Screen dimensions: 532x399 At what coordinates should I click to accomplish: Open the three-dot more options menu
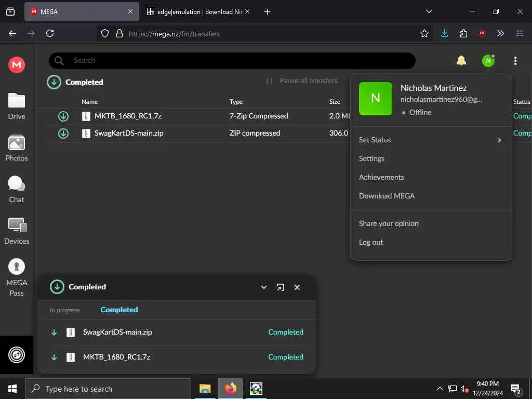pos(515,61)
